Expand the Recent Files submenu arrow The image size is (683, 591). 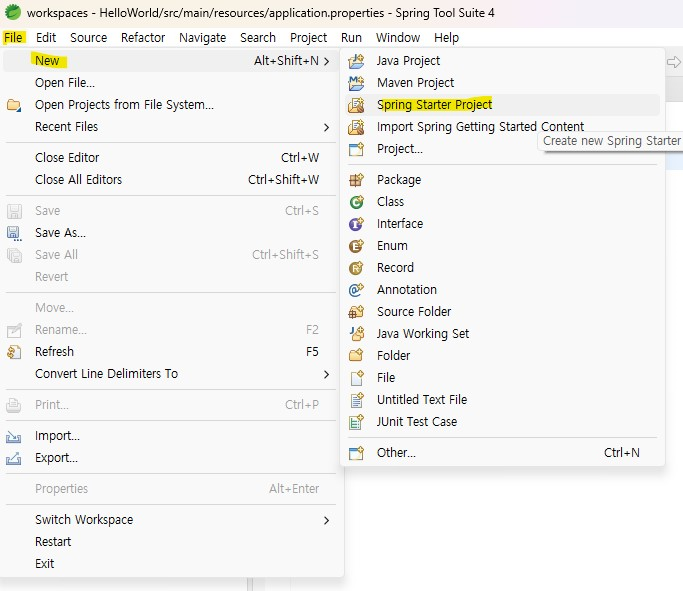(326, 127)
